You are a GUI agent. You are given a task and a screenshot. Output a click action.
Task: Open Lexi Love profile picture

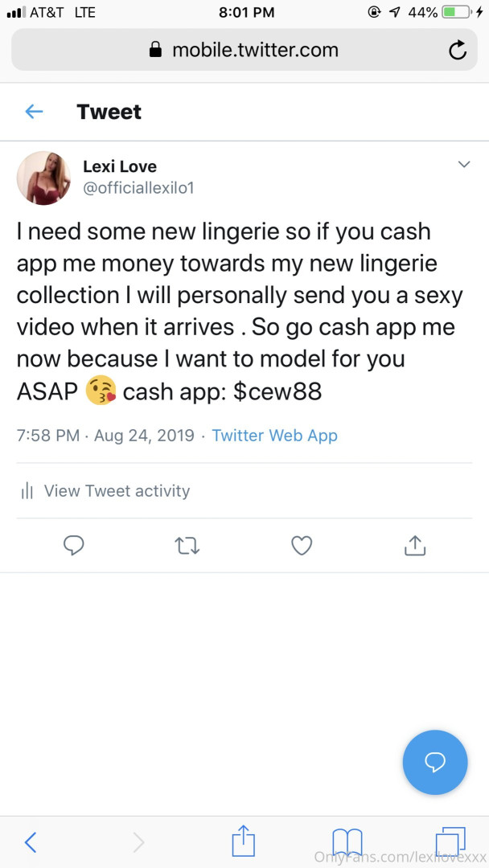(43, 178)
